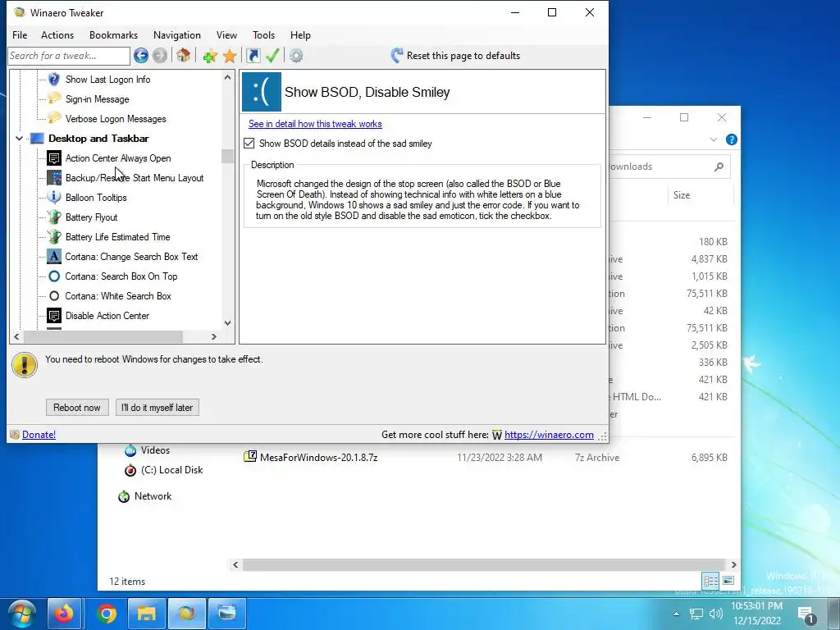The width and height of the screenshot is (840, 630).
Task: Switch Explorer to large icons view
Action: pyautogui.click(x=728, y=581)
